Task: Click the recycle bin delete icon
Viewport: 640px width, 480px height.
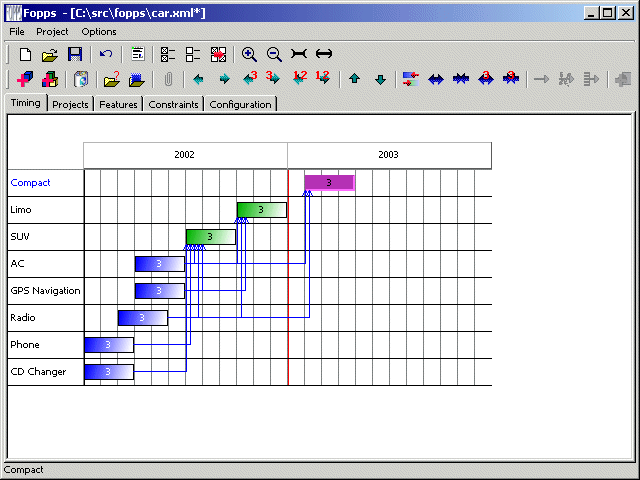Action: 81,79
